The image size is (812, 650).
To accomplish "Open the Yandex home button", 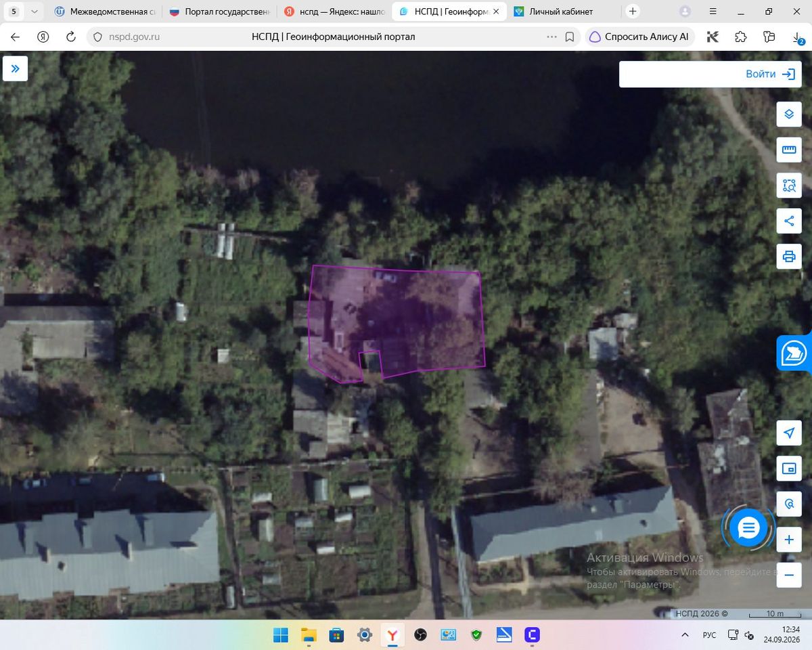I will 43,37.
